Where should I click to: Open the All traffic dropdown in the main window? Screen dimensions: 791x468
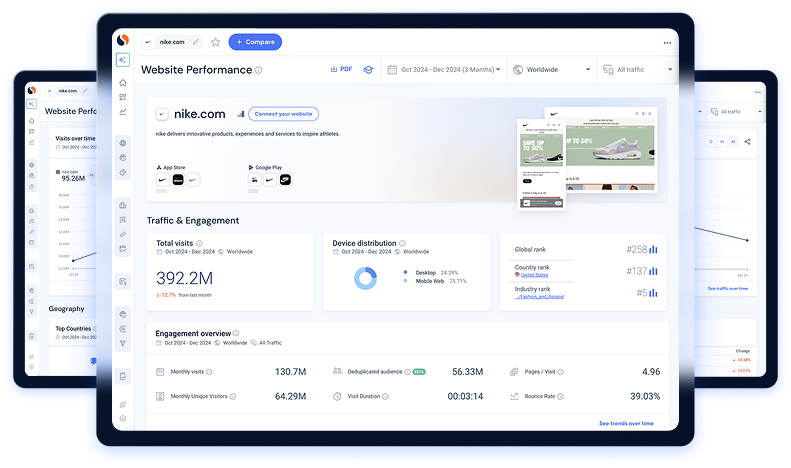click(638, 70)
